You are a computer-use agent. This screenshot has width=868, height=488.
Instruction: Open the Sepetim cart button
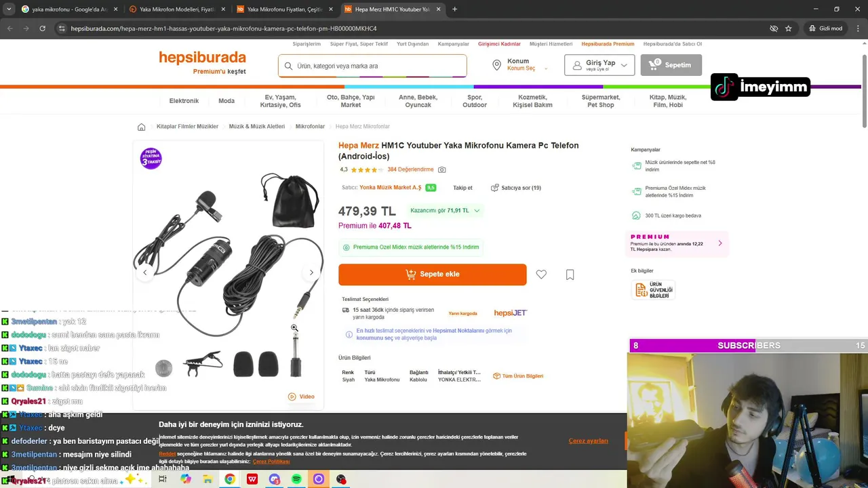(671, 65)
